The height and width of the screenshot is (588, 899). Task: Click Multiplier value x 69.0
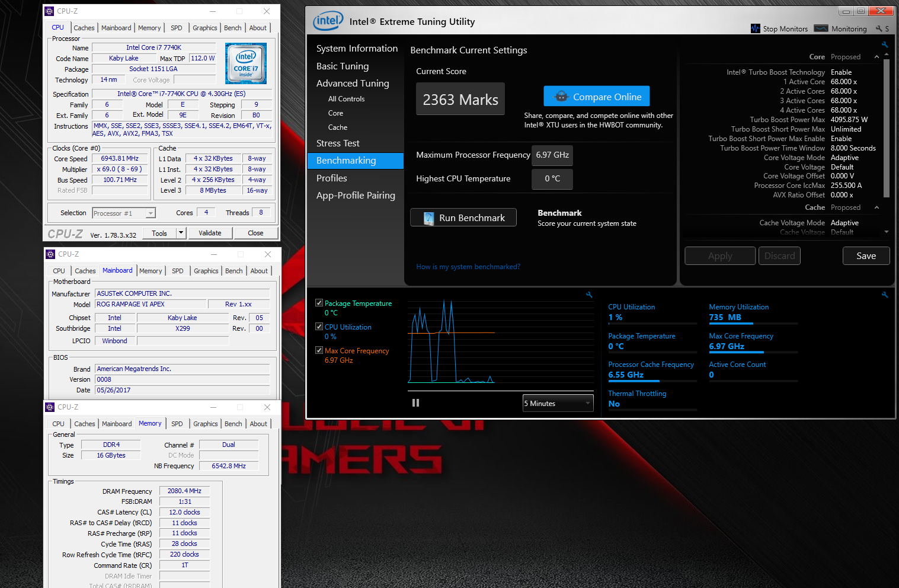pyautogui.click(x=120, y=169)
